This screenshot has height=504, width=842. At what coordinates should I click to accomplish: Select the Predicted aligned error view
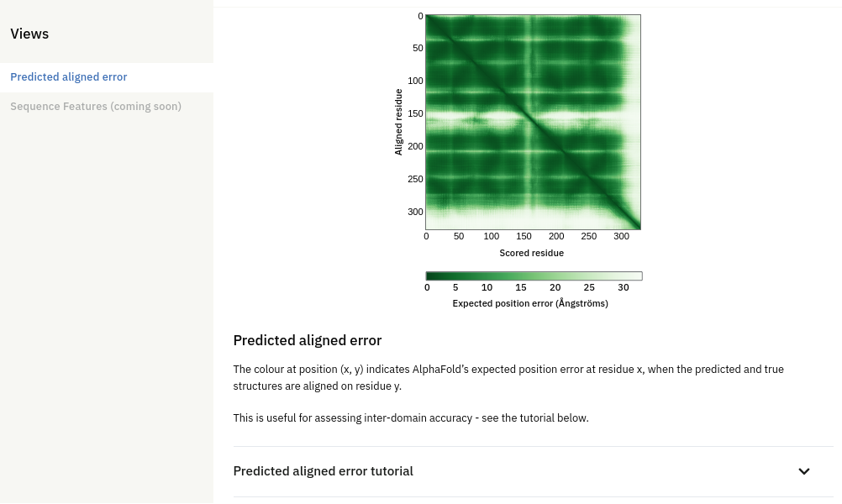click(69, 76)
